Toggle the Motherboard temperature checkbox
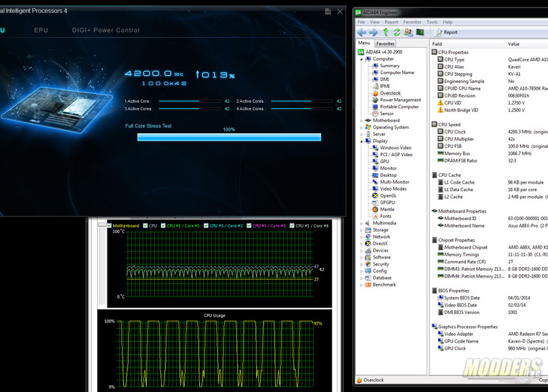Screen dimensions: 548x392 tap(110, 226)
